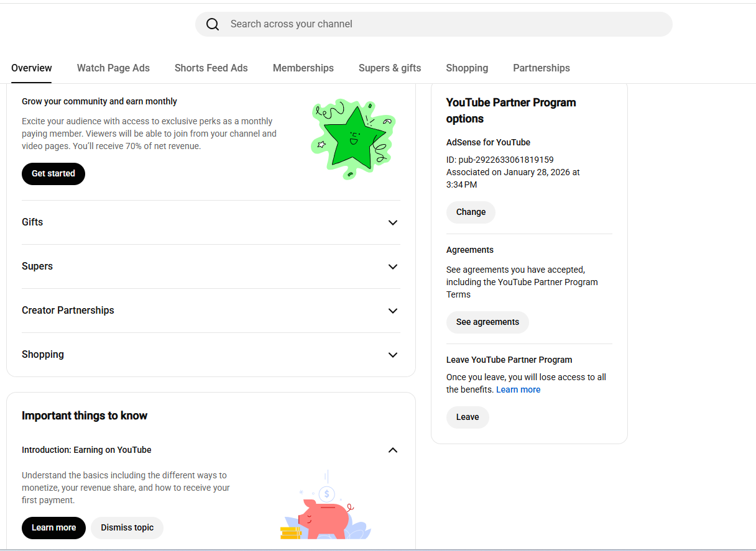Click Leave YouTube Partner Program title
Viewport: 756px width, 551px height.
509,360
